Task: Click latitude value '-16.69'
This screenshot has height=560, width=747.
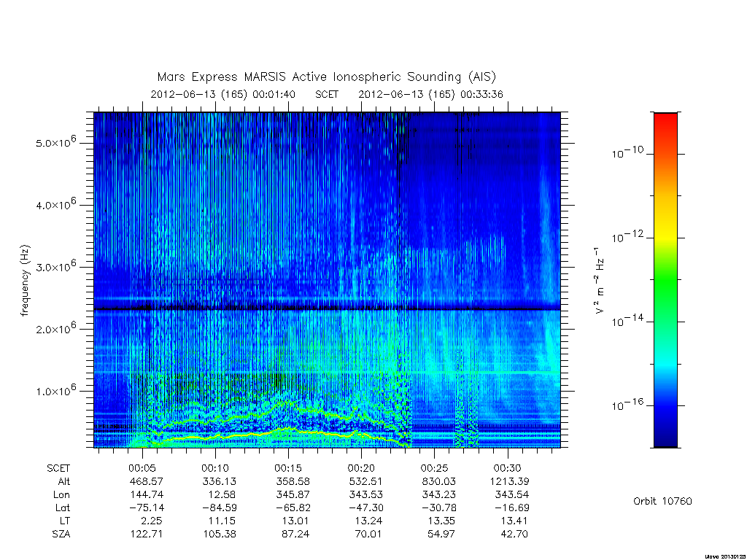Action: (511, 508)
